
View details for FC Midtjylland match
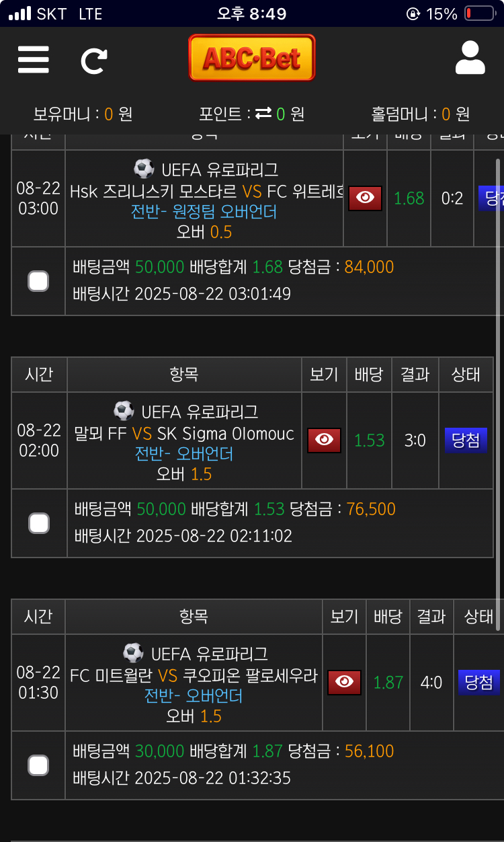tap(344, 683)
